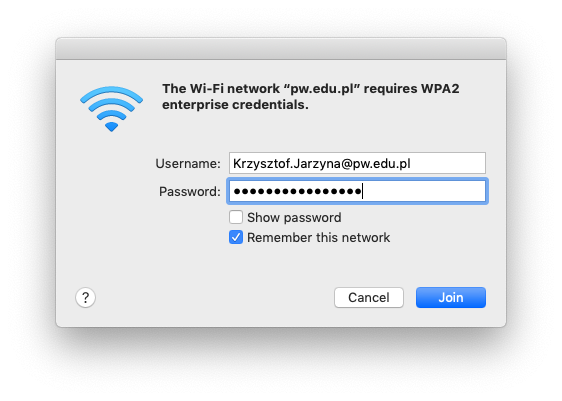Viewport: 562px width, 401px height.
Task: Click the "Password:" field label
Action: click(x=190, y=192)
